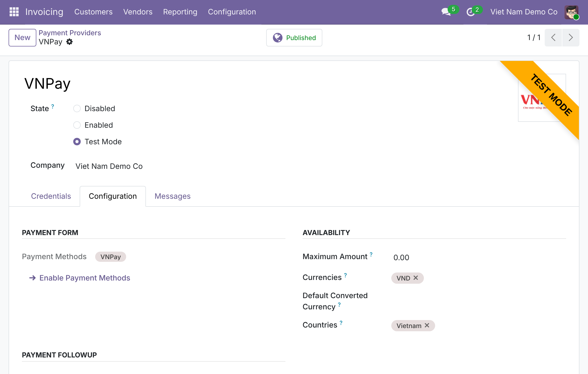The height and width of the screenshot is (374, 588).
Task: Click the State help question mark
Action: 53,106
